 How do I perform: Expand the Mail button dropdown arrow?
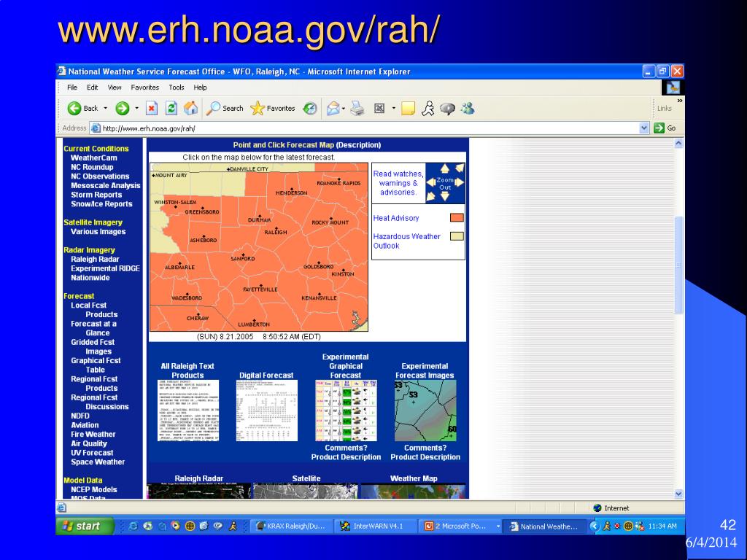tap(344, 109)
